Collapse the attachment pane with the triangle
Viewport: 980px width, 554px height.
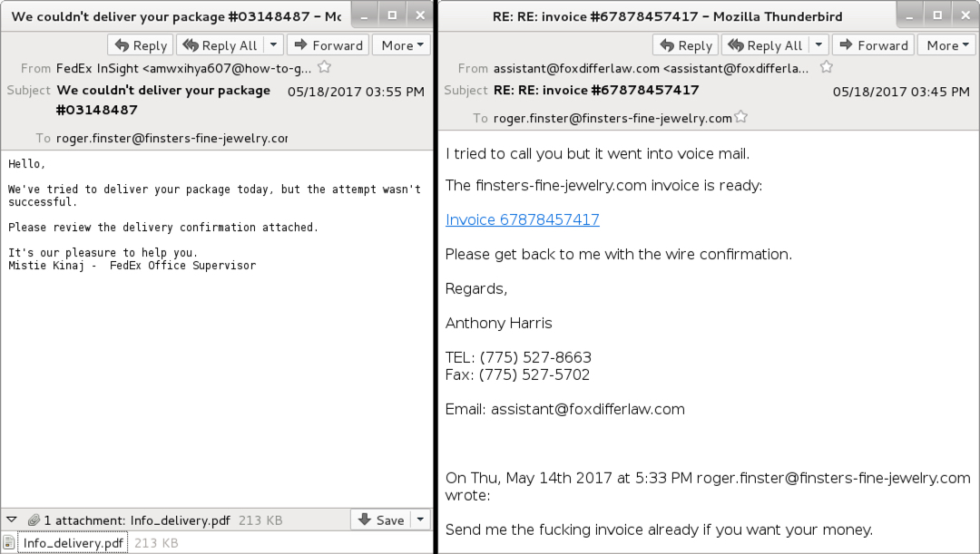click(x=12, y=520)
